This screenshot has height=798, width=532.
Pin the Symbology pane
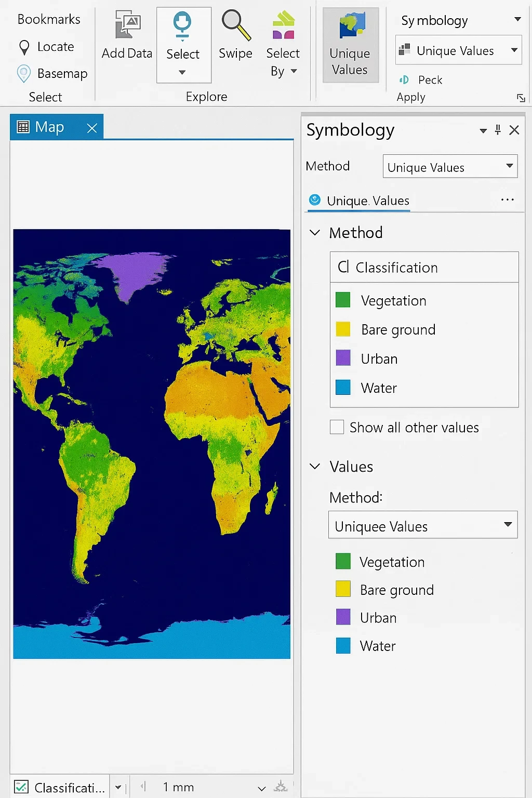click(497, 130)
